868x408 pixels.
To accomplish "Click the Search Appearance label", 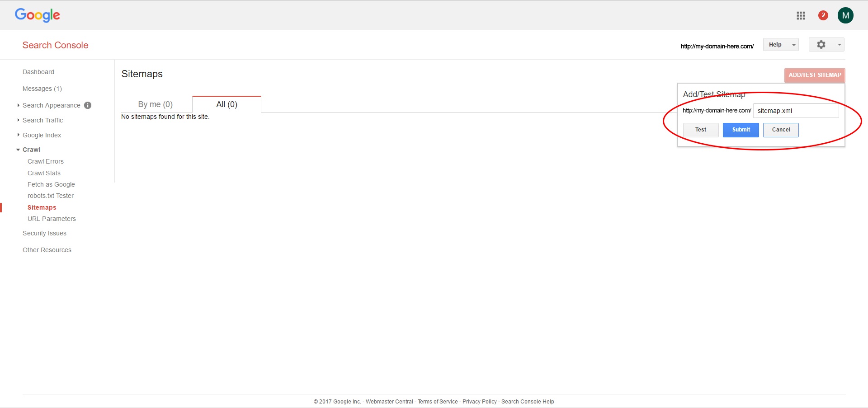I will (x=52, y=105).
